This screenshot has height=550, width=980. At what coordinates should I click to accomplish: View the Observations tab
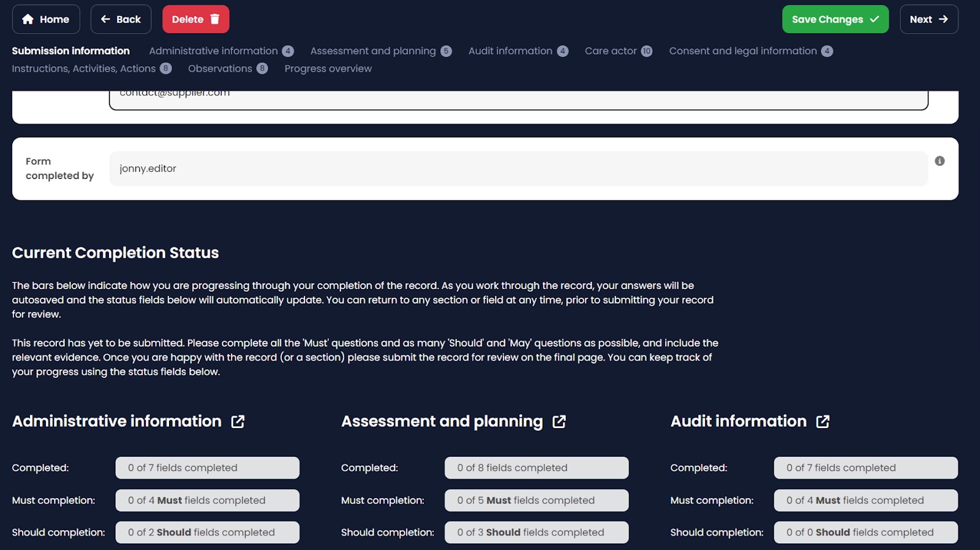[220, 69]
